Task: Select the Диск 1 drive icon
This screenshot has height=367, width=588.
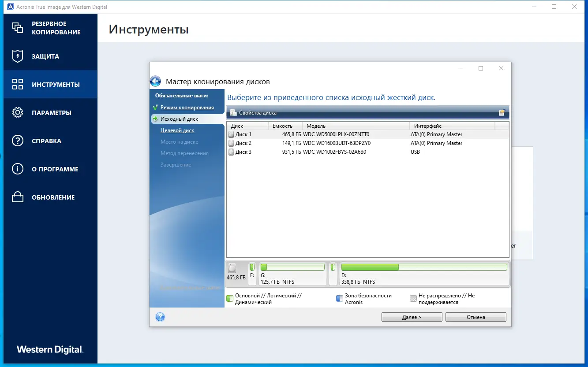Action: (231, 134)
